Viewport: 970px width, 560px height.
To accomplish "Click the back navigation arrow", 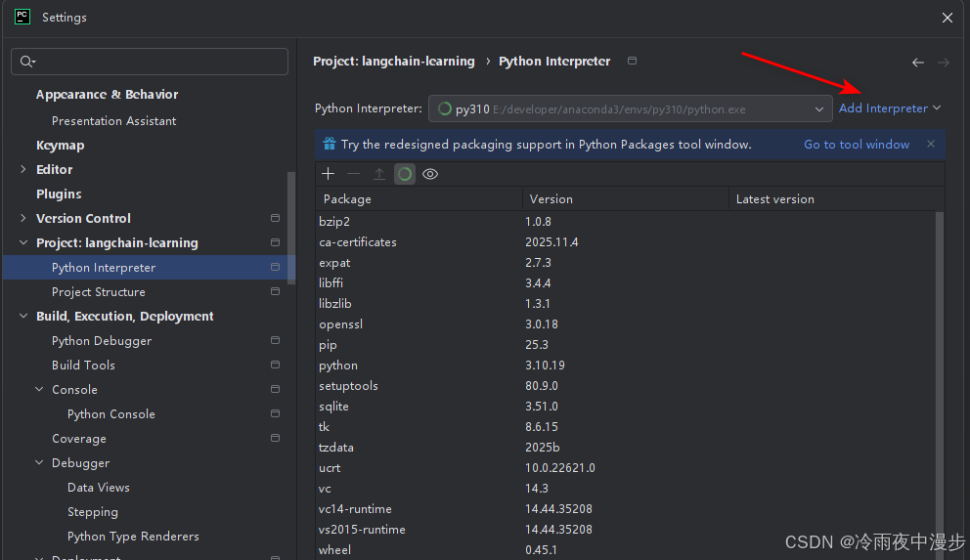I will 918,63.
